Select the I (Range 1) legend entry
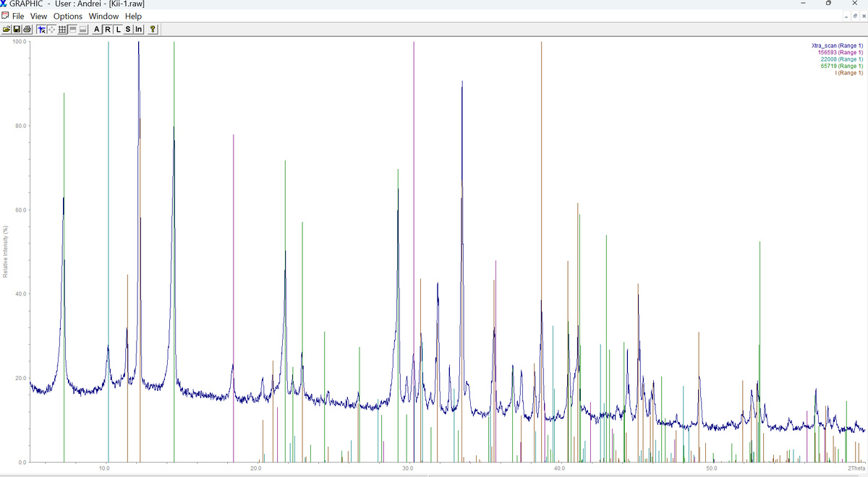The image size is (868, 477). 849,73
